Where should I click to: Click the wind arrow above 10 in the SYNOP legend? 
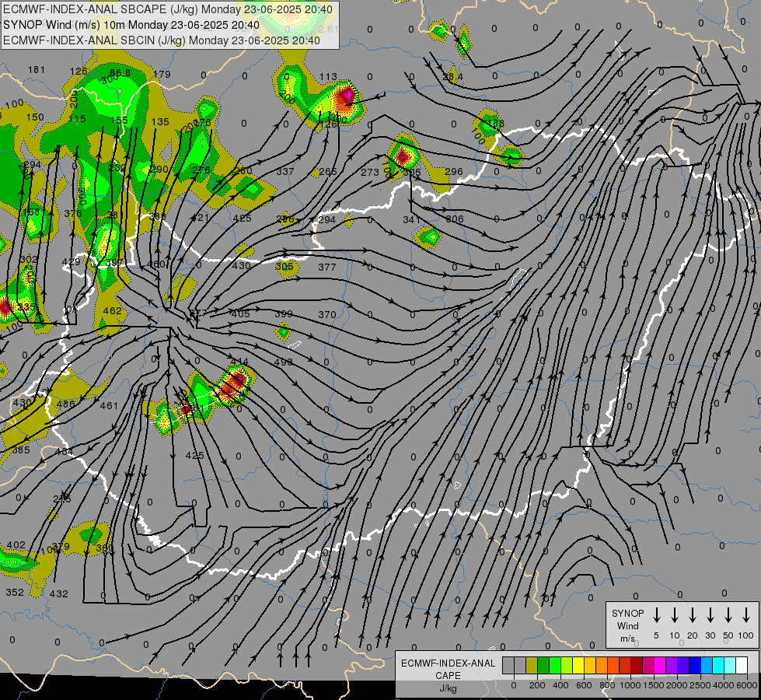pyautogui.click(x=674, y=615)
